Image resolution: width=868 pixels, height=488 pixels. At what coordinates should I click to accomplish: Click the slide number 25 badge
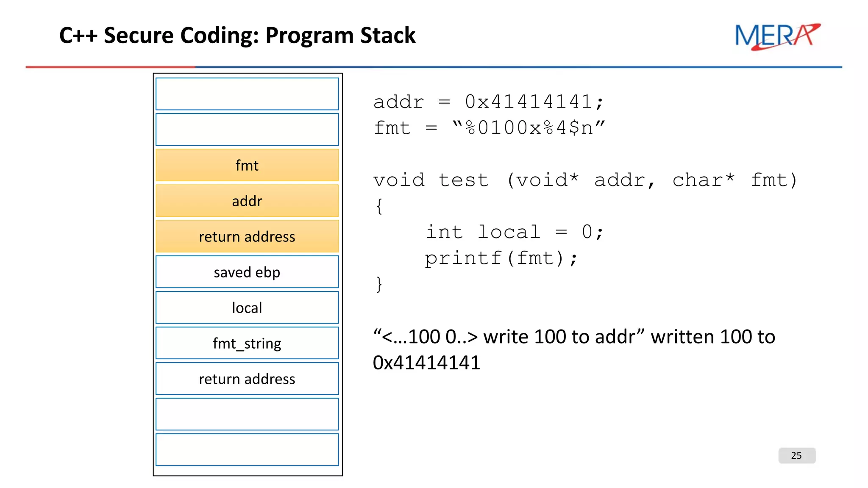click(796, 455)
